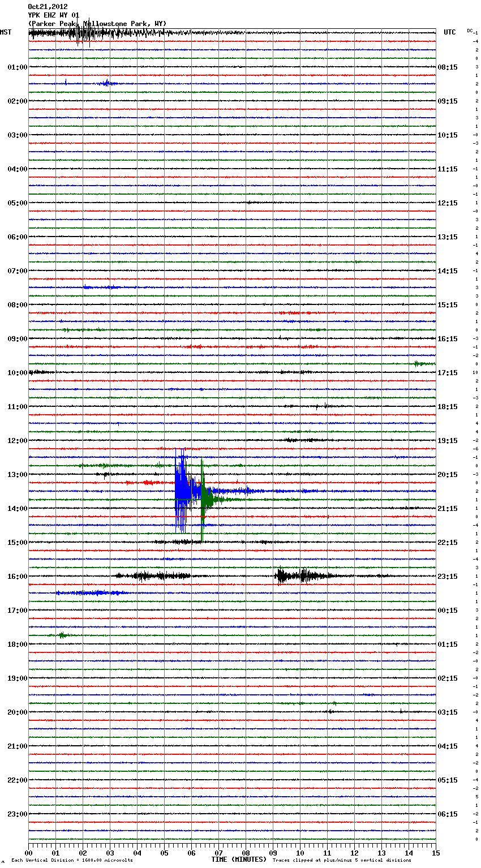Image resolution: width=481 pixels, height=868 pixels.
Task: Click the 20:00 MST time label
Action: click(x=17, y=712)
